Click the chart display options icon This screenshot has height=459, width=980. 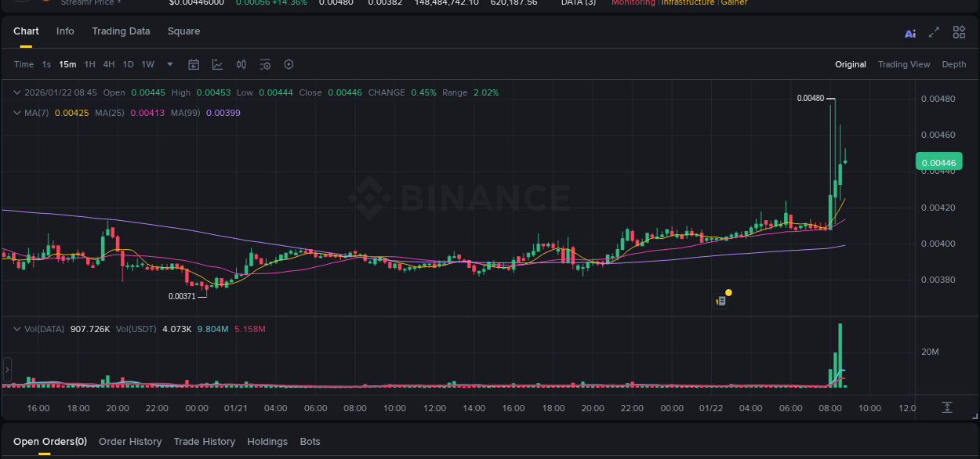pos(264,64)
